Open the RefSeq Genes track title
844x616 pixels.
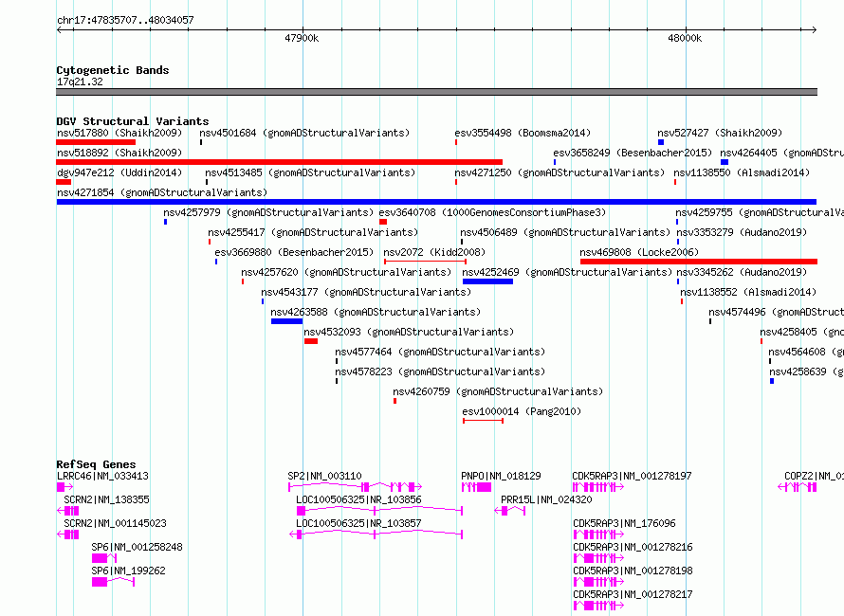[96, 464]
